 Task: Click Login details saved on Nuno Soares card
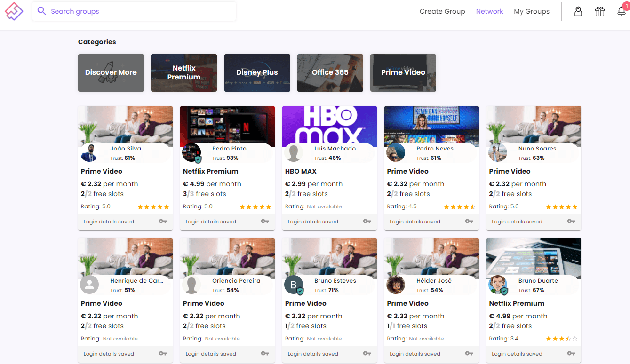coord(517,222)
